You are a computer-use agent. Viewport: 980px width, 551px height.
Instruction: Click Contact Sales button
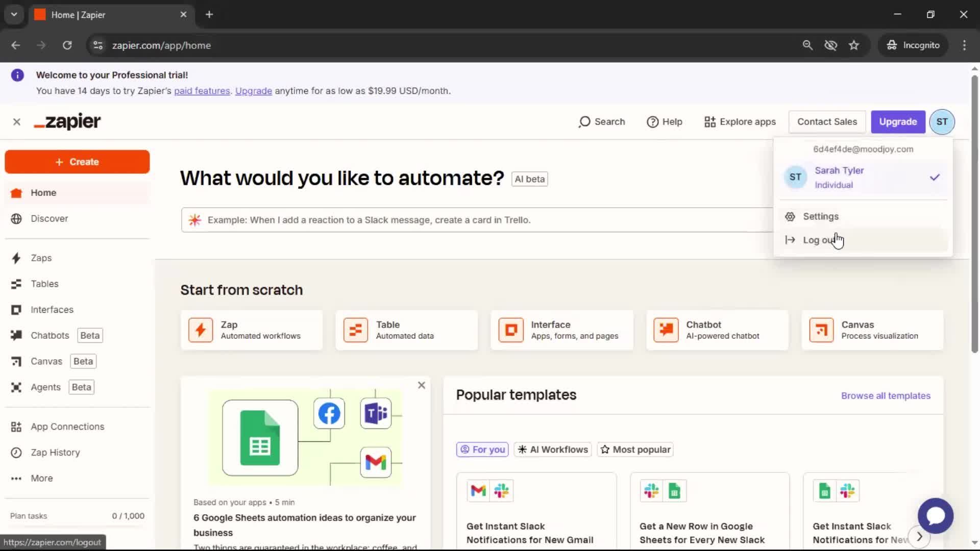827,122
